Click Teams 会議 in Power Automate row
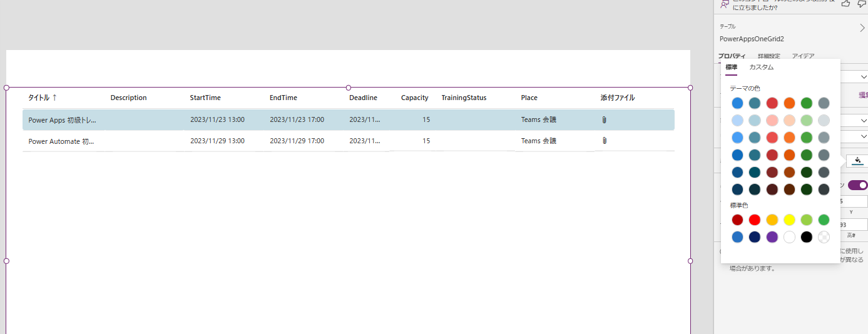 pyautogui.click(x=539, y=141)
